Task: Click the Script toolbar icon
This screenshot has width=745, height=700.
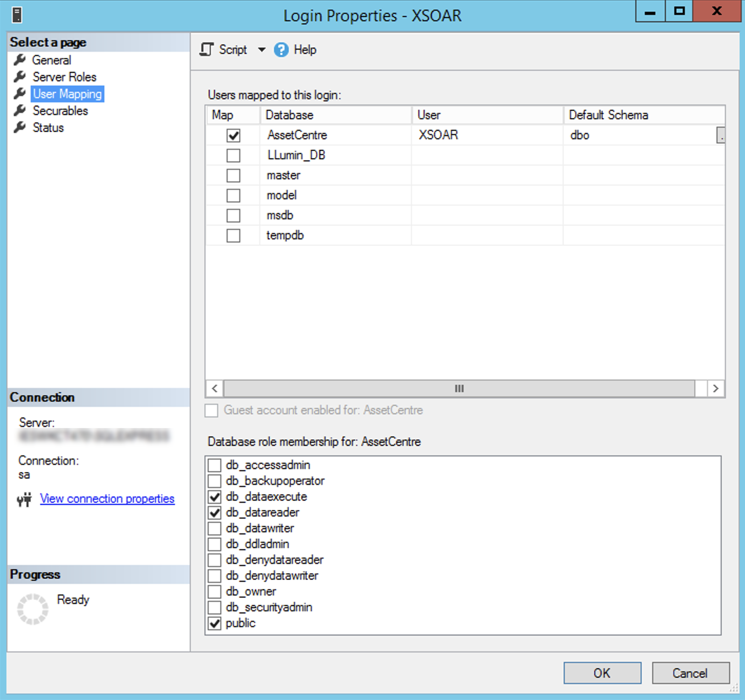Action: pos(207,50)
